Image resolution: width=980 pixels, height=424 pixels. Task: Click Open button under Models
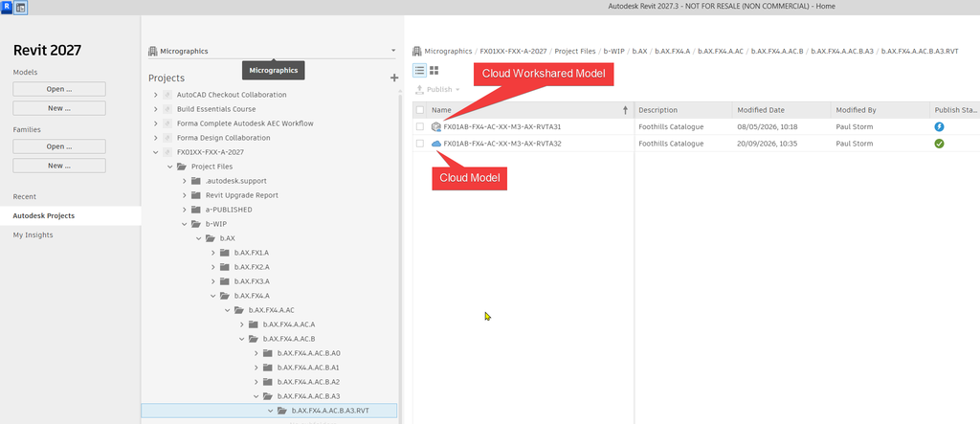59,89
